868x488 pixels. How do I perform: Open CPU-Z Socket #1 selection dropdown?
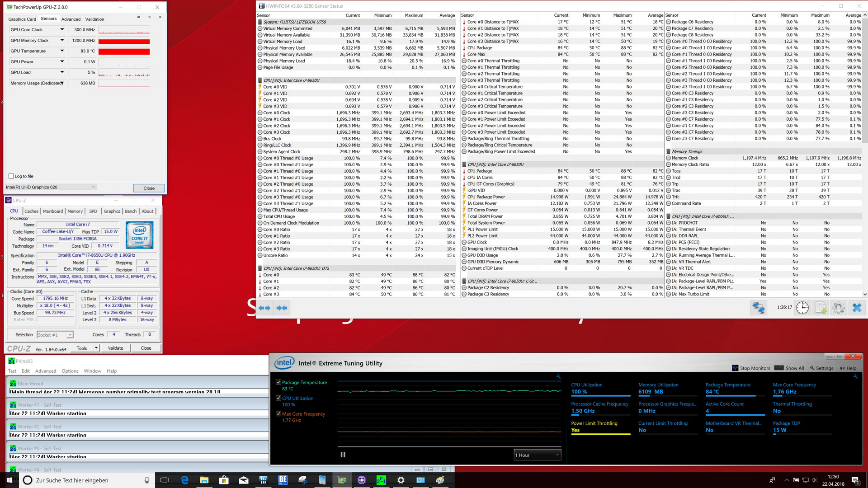[x=55, y=335]
